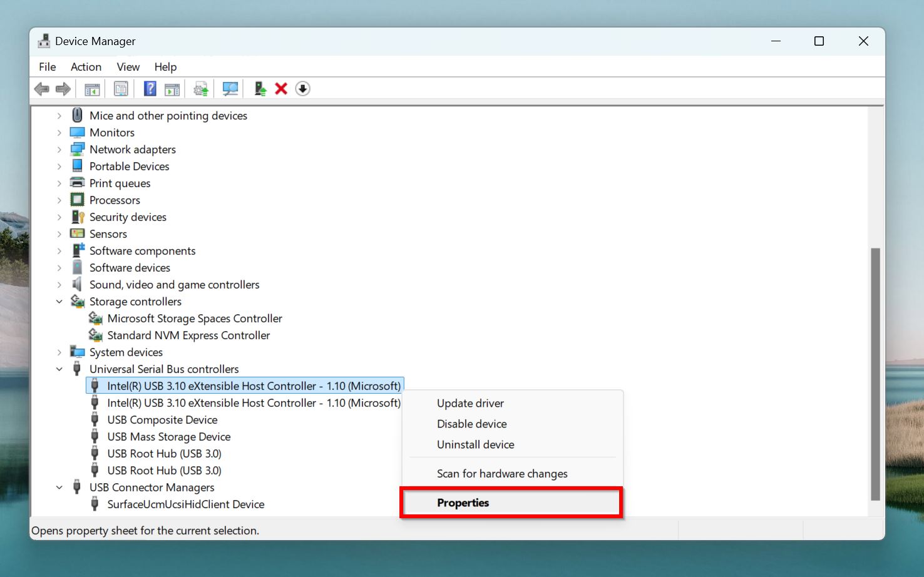Screen dimensions: 924x577
Task: Click the Processors chip icon
Action: (x=77, y=200)
